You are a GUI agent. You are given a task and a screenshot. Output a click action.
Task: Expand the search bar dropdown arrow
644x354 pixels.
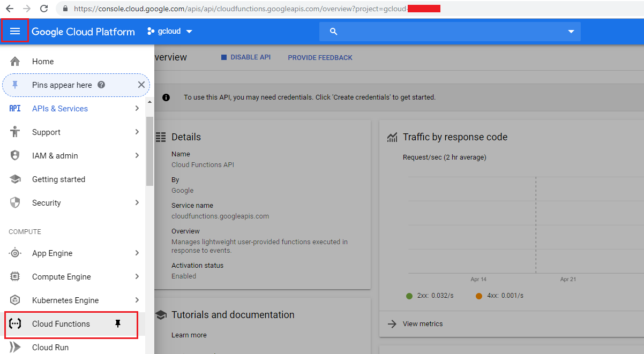[x=571, y=32]
